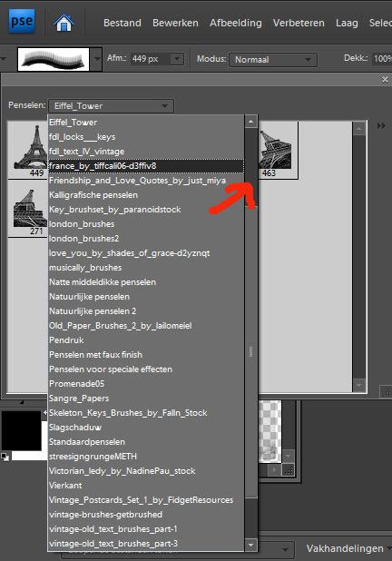Open the Penselen Eiffel_Tower dropdown
This screenshot has width=392, height=561.
point(111,106)
